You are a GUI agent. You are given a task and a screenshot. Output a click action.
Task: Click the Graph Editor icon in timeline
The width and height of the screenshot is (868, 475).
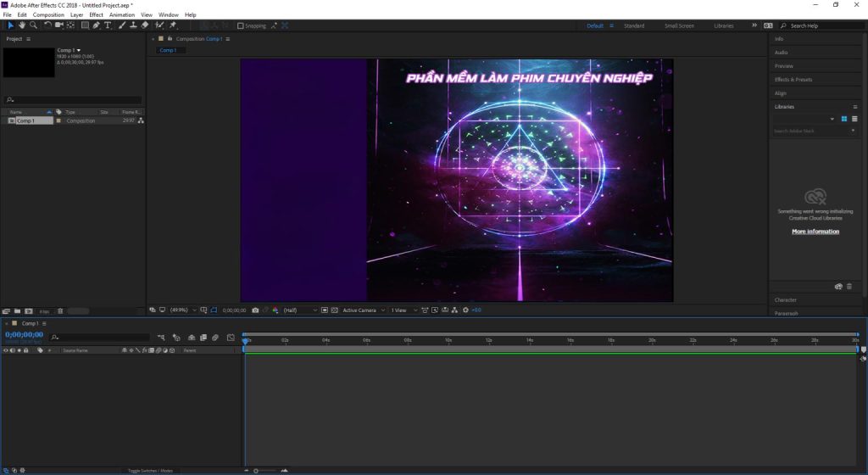click(x=231, y=338)
